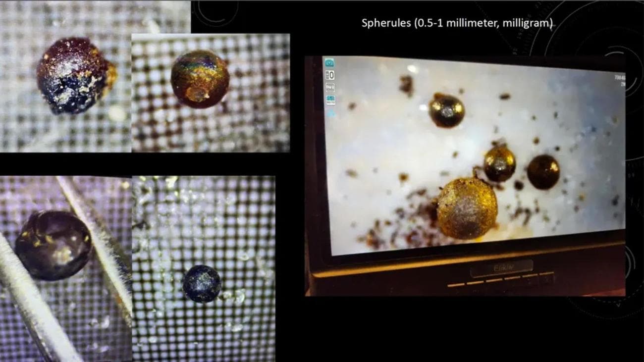644x362 pixels.
Task: Tap the teal camera capture icon
Action: (x=329, y=63)
